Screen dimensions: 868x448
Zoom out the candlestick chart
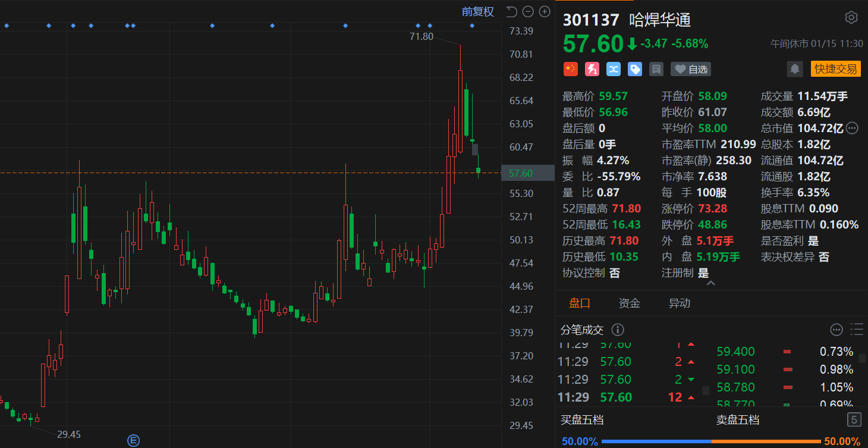[x=528, y=11]
